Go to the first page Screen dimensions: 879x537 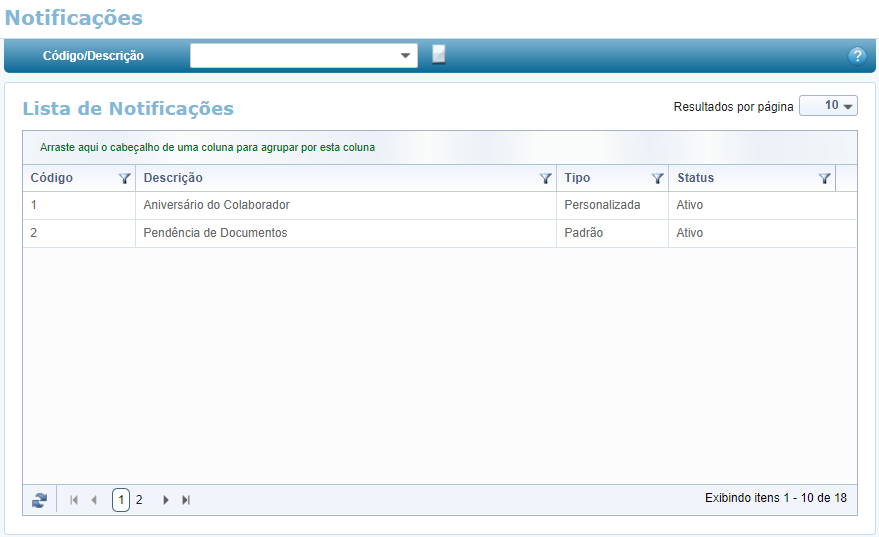point(74,500)
